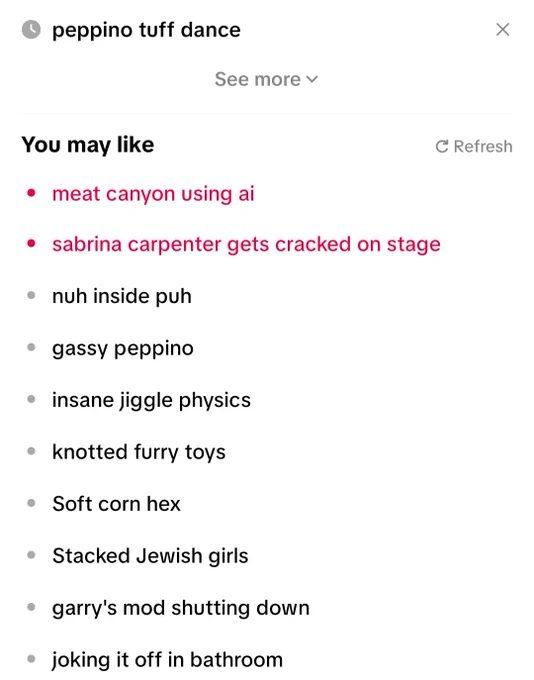Click the red dot before meat canyon using ai

(31, 193)
